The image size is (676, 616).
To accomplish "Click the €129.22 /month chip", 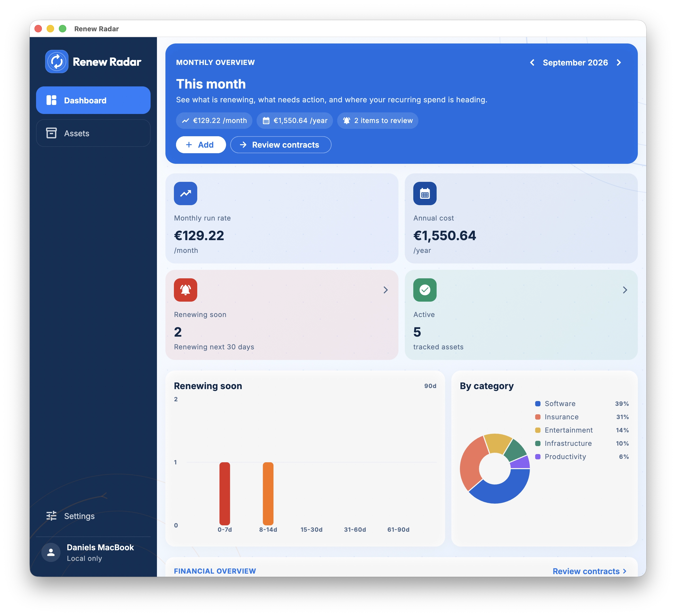I will (214, 121).
